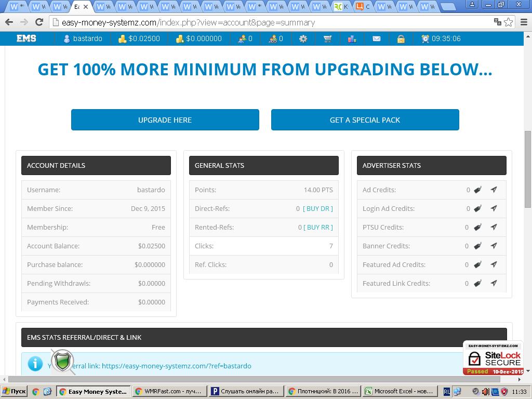Switch to the first W browser tab
532x399 pixels.
[17, 6]
